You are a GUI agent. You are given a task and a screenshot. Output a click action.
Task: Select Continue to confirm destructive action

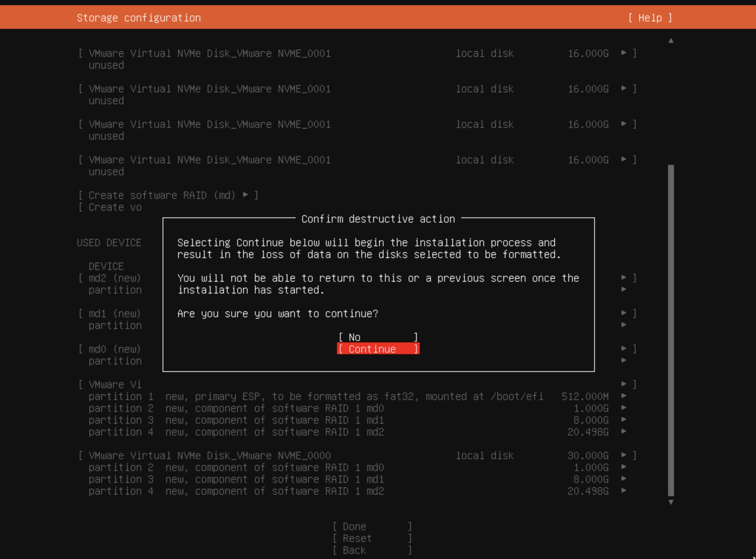(378, 349)
